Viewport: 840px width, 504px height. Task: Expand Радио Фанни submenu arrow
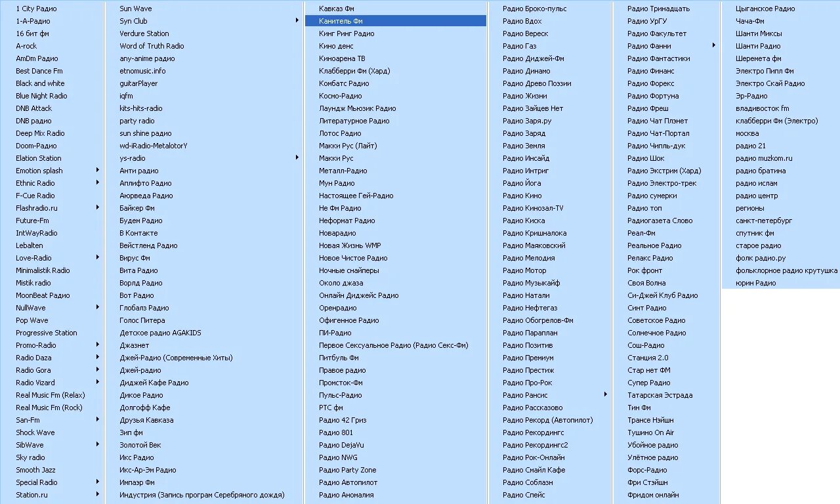(x=713, y=46)
